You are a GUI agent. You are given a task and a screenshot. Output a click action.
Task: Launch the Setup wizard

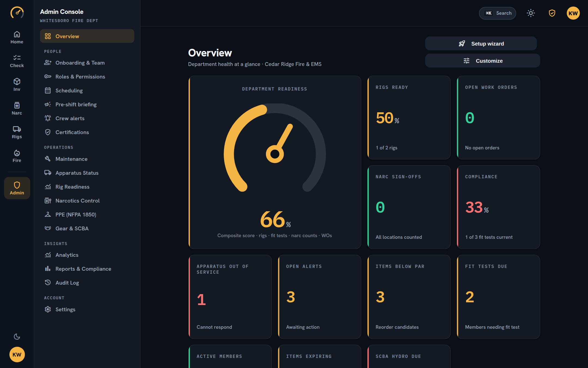[481, 44]
